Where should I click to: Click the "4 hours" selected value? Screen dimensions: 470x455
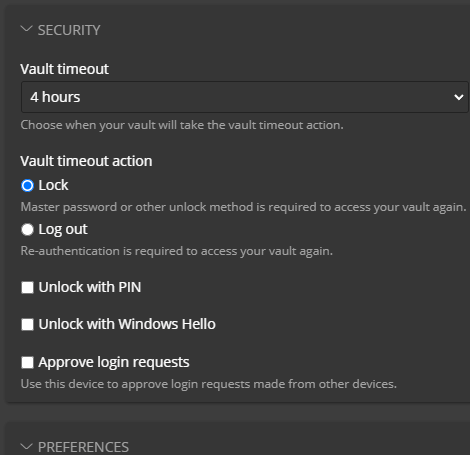pyautogui.click(x=55, y=97)
